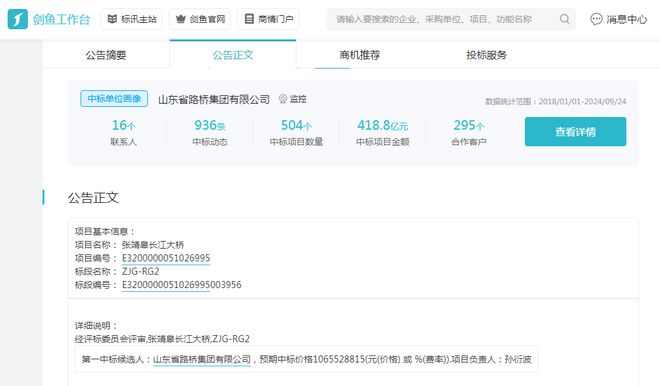Click the magnifier search icon

pos(565,19)
